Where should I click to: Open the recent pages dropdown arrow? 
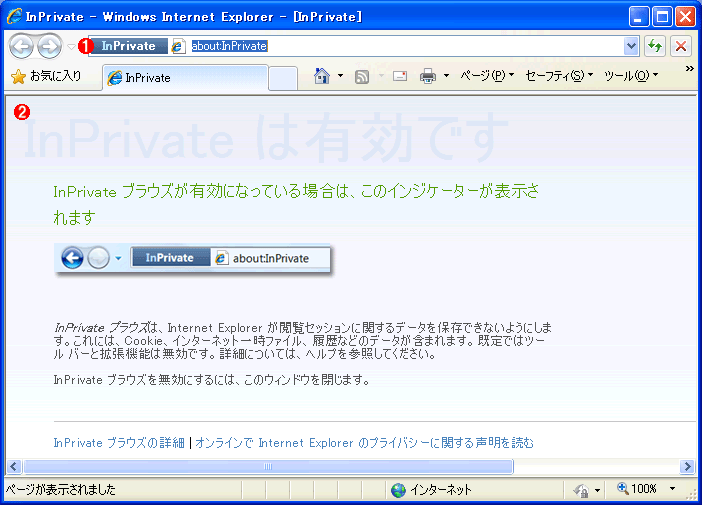pyautogui.click(x=71, y=47)
